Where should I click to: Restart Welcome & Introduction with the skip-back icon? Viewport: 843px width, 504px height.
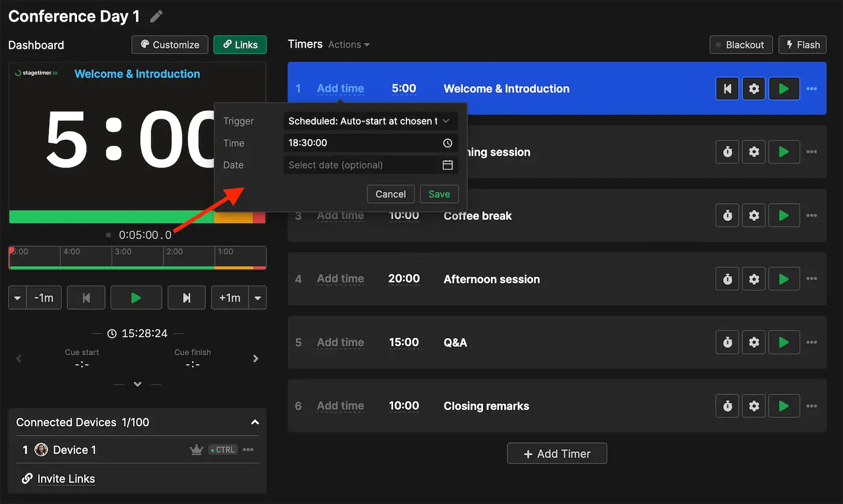pos(727,89)
